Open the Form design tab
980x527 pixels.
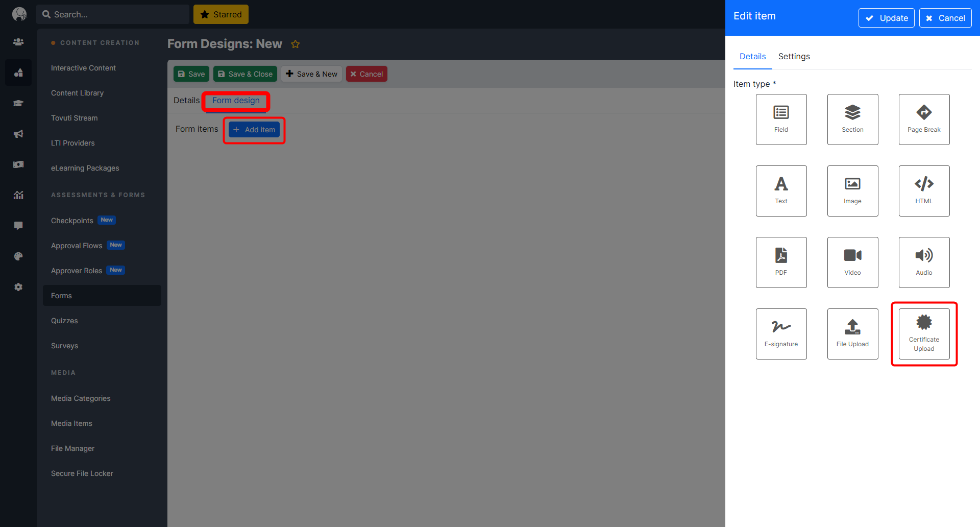[x=236, y=101]
